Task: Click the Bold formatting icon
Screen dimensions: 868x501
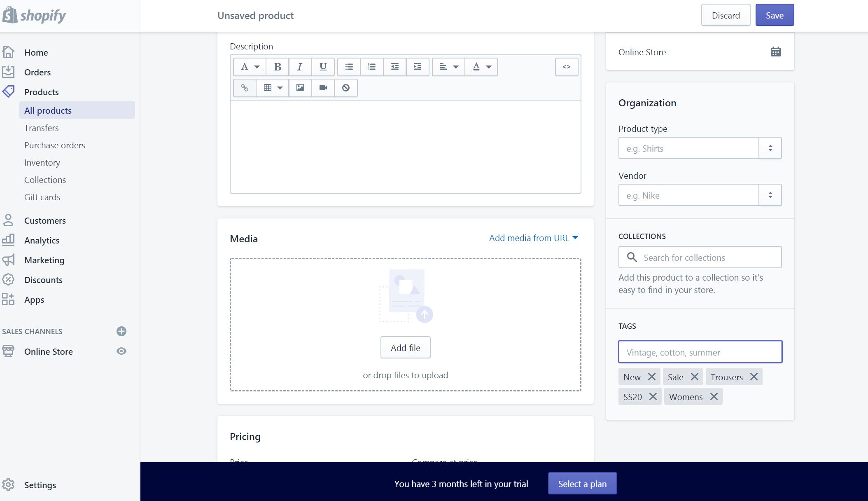Action: [x=278, y=67]
